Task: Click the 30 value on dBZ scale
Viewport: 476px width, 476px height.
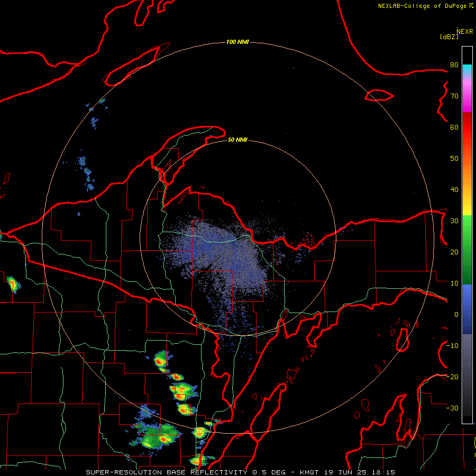Action: (454, 221)
